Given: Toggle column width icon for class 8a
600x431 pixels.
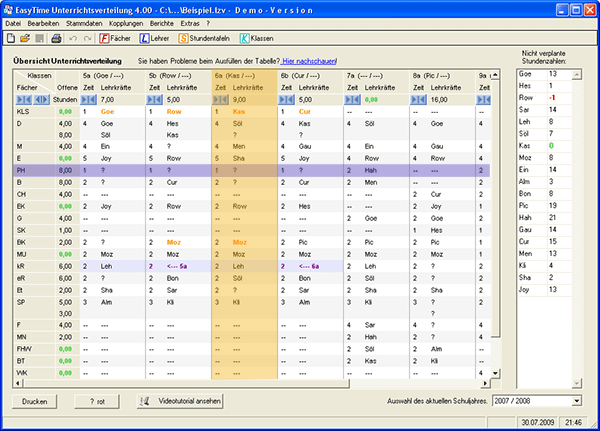Looking at the screenshot, I should (x=418, y=100).
